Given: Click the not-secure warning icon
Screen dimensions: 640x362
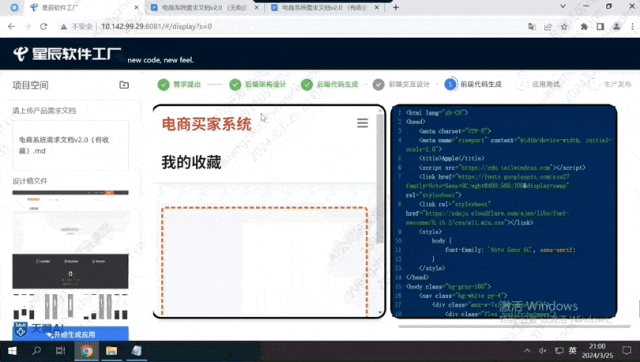Looking at the screenshot, I should (x=64, y=27).
